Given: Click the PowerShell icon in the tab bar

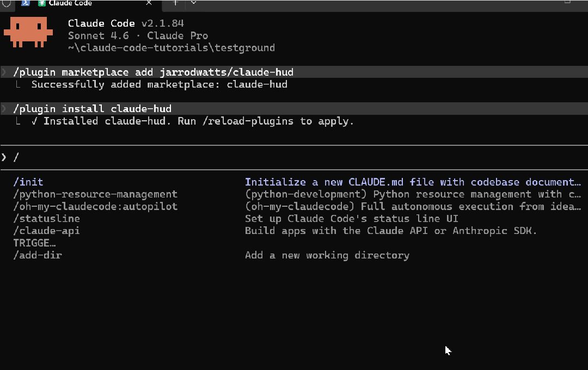Looking at the screenshot, I should [x=25, y=3].
